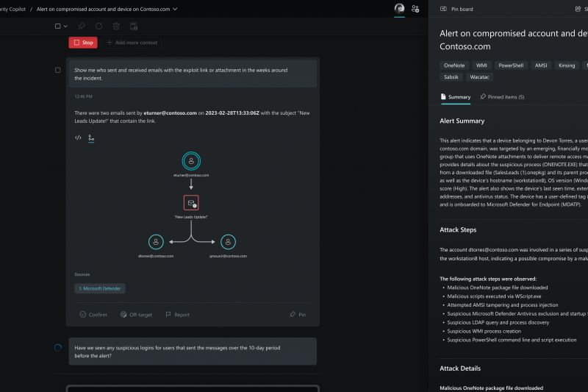Tick the checkbox beside the first prompt

click(58, 70)
